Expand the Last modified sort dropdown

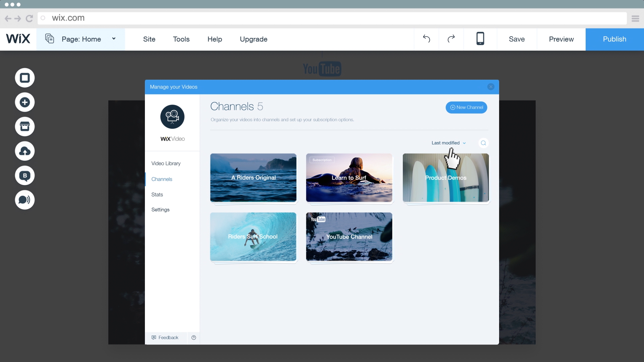click(x=448, y=143)
